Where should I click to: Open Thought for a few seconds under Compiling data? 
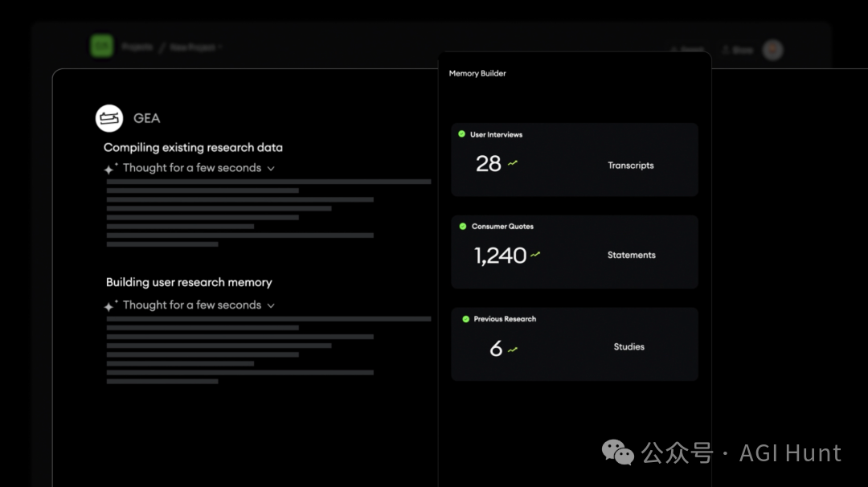(x=191, y=168)
